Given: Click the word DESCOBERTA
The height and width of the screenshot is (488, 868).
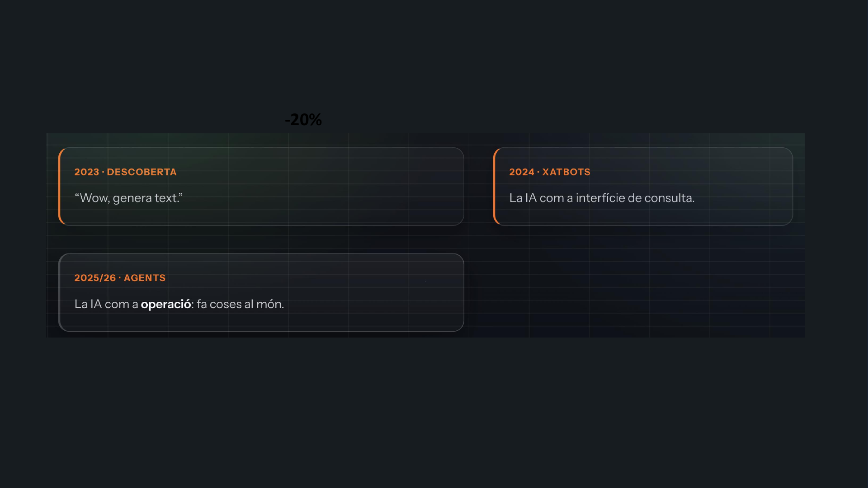Looking at the screenshot, I should coord(142,172).
